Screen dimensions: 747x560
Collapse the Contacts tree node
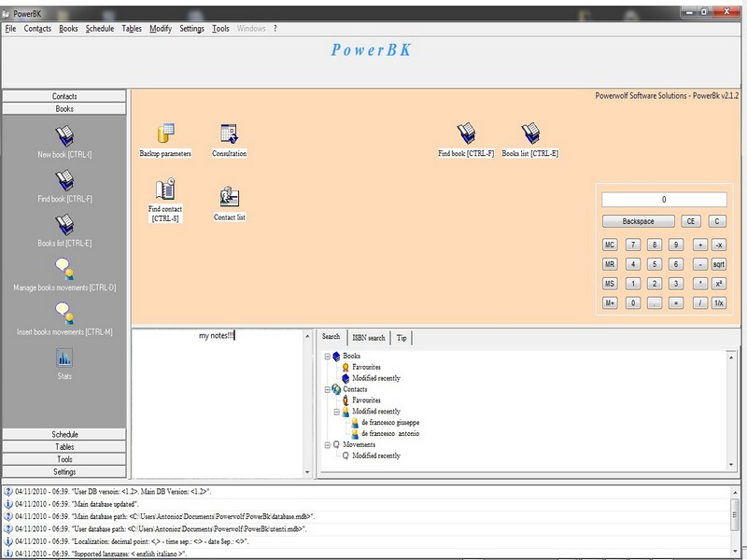(x=327, y=389)
